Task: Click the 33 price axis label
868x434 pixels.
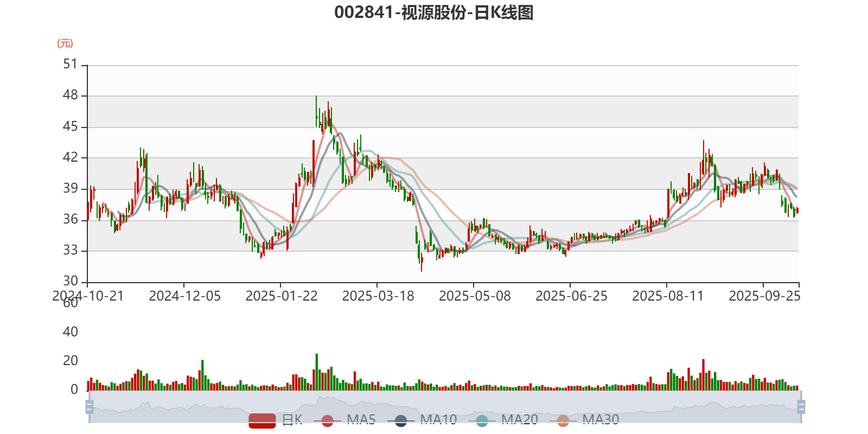Action: 71,251
